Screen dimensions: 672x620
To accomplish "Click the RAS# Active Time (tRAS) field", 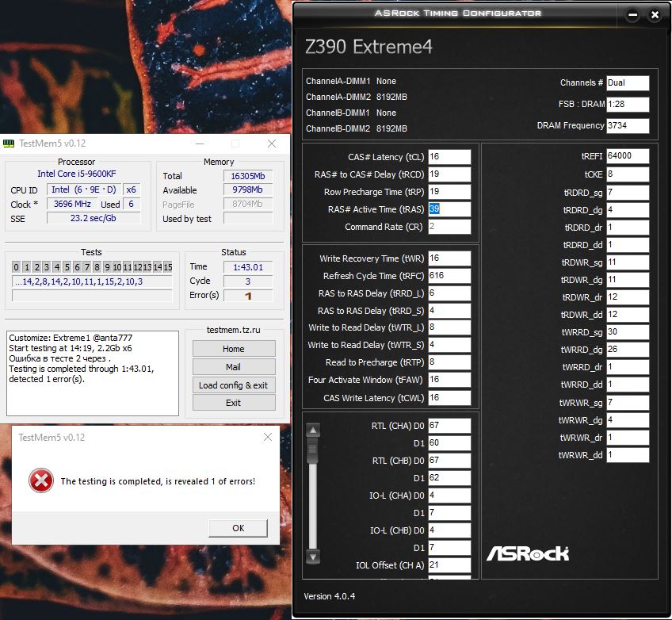I will coord(449,209).
